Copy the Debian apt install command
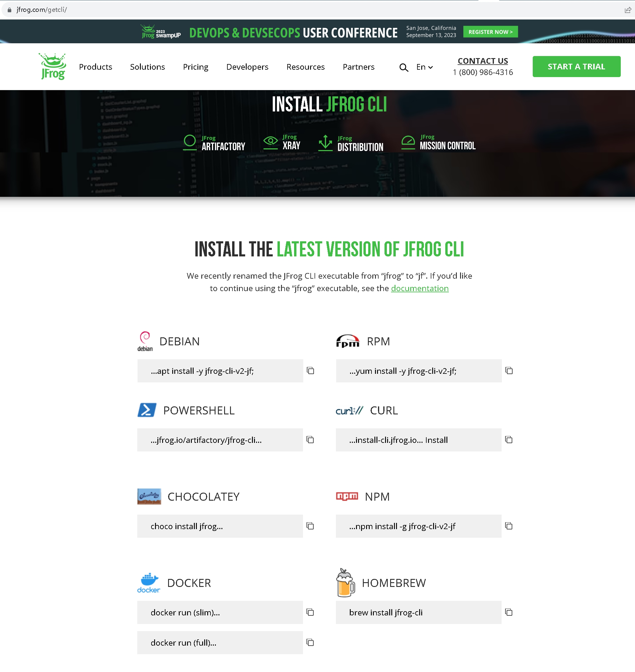 click(x=311, y=371)
